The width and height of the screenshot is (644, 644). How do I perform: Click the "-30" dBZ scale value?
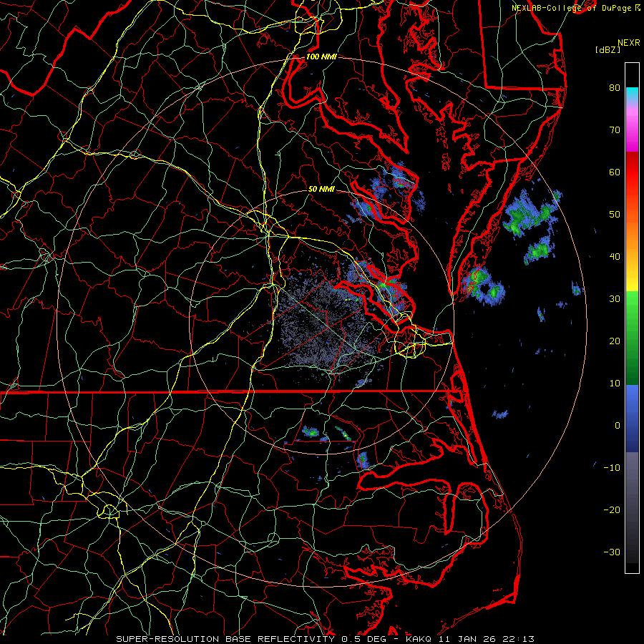(612, 552)
